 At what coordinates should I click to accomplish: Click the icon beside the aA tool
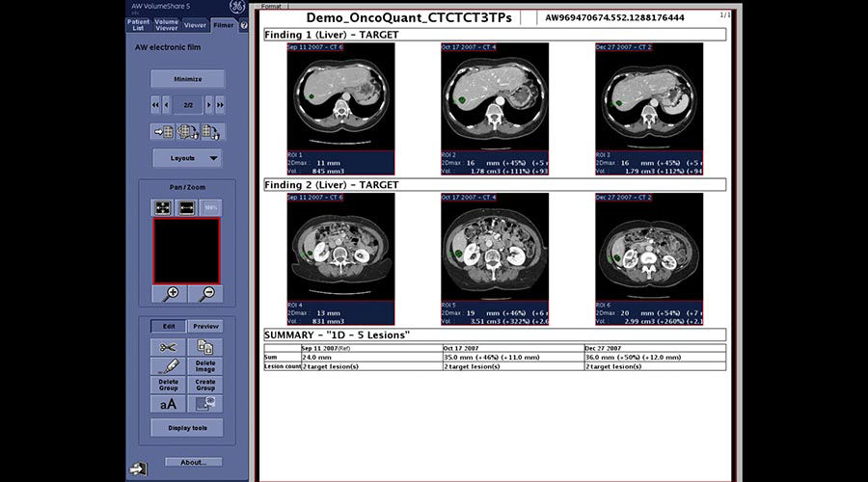click(x=204, y=404)
